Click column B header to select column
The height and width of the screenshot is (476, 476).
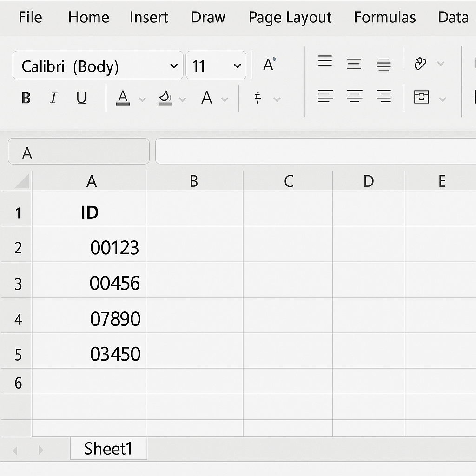[x=194, y=181]
